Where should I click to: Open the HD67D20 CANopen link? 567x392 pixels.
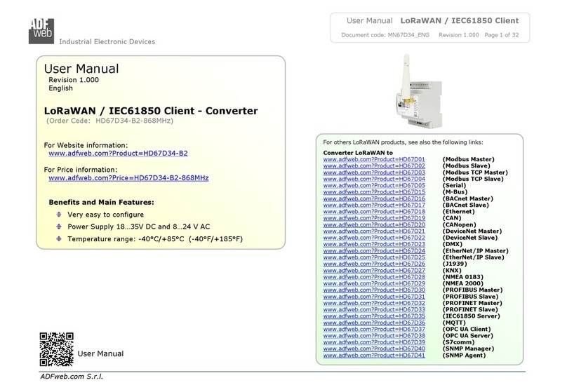click(x=374, y=224)
